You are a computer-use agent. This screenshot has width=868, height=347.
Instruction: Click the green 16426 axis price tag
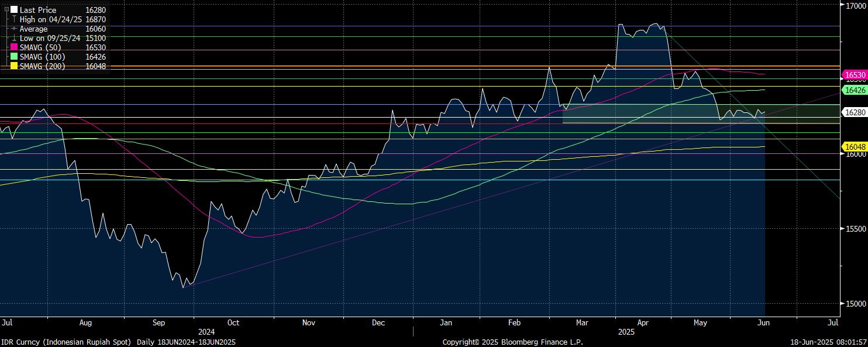855,90
